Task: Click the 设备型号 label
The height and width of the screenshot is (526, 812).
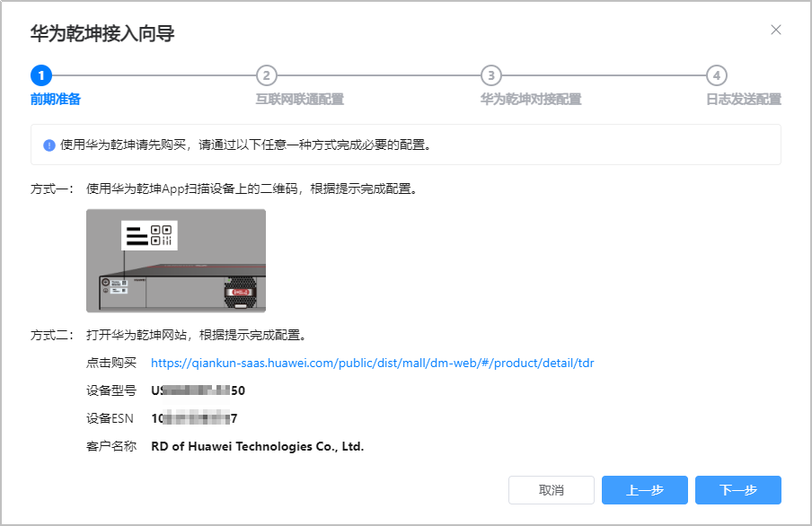Action: (110, 390)
